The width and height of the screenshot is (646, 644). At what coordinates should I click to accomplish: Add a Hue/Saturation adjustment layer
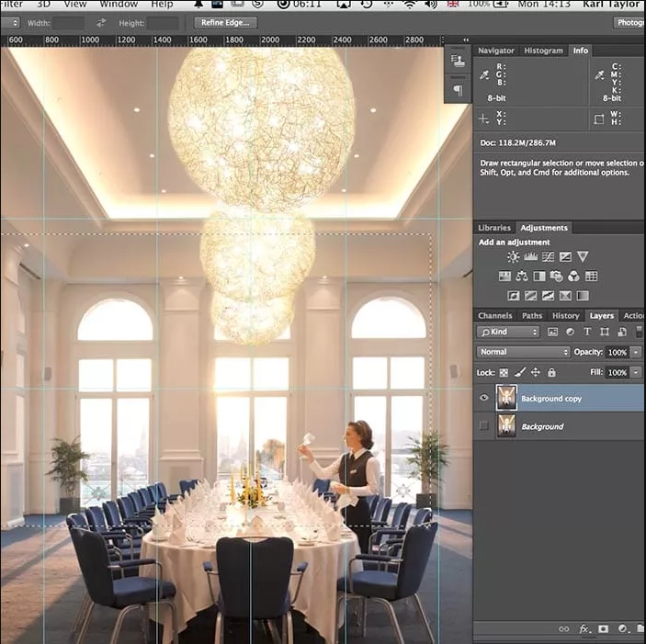(504, 276)
